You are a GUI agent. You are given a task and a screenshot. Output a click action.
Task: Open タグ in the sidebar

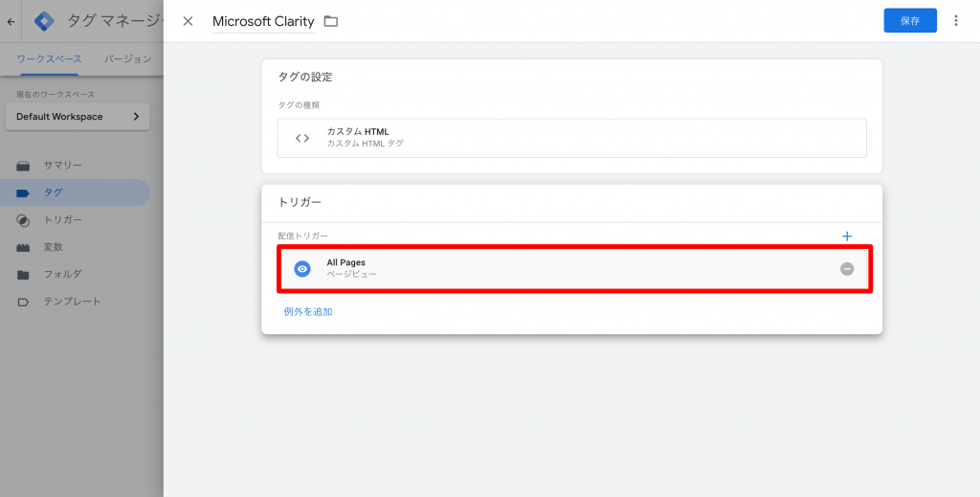tap(75, 192)
